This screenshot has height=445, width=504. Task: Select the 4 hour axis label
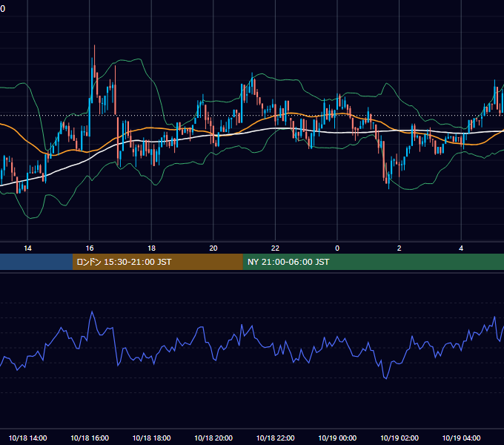tap(461, 248)
